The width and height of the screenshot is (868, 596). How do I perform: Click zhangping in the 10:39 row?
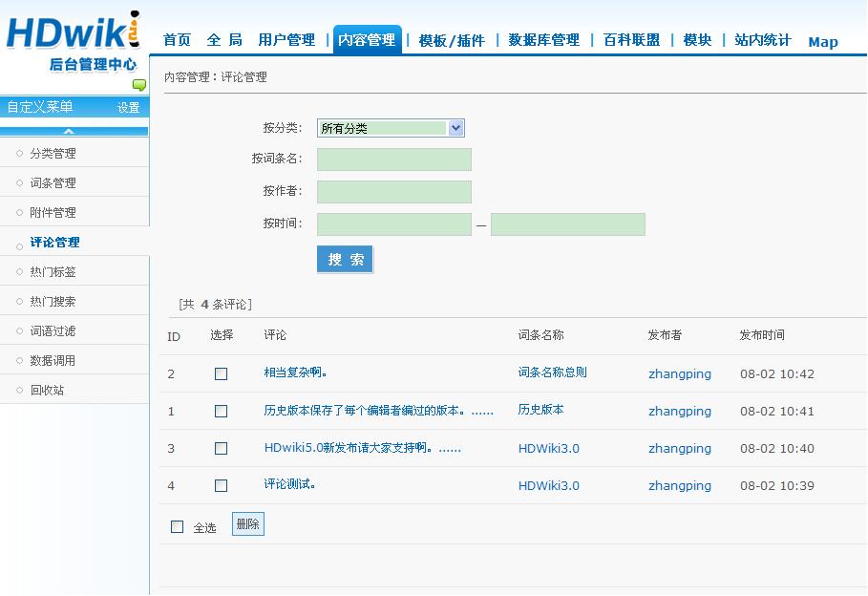coord(680,486)
